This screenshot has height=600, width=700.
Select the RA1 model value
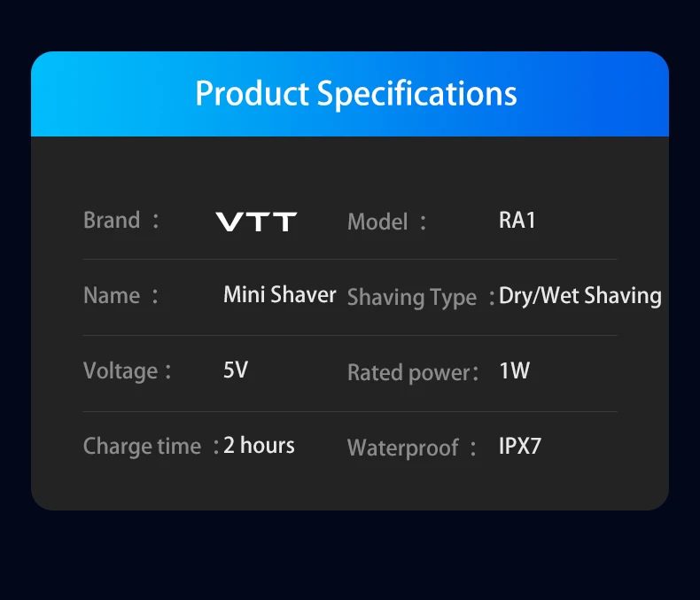[x=517, y=220]
